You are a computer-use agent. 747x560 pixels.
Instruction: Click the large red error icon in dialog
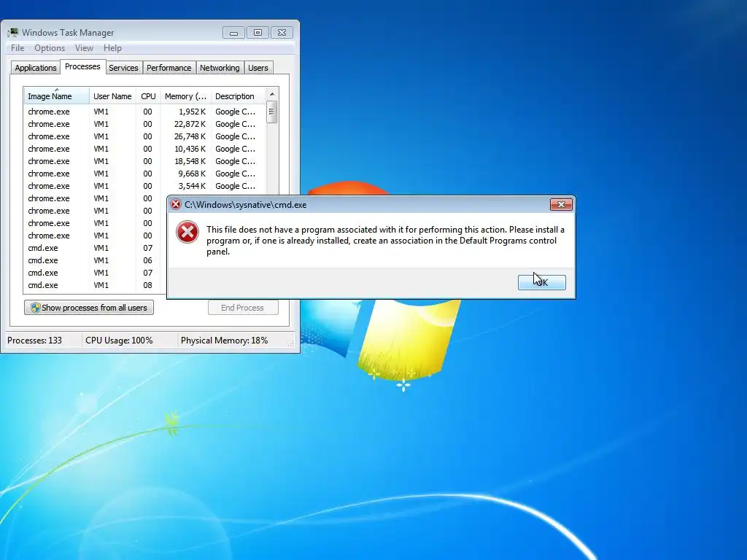pos(187,233)
